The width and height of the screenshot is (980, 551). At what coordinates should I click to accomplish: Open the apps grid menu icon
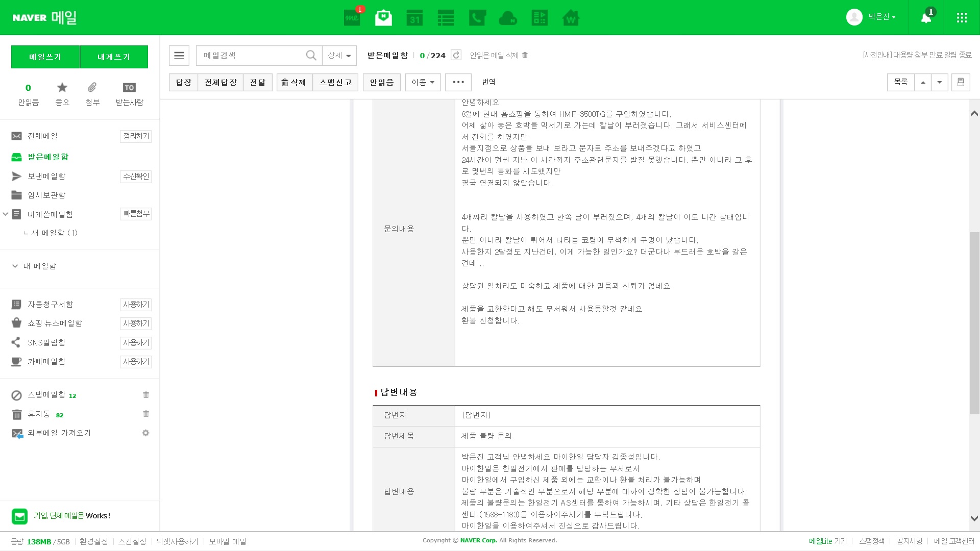[962, 18]
